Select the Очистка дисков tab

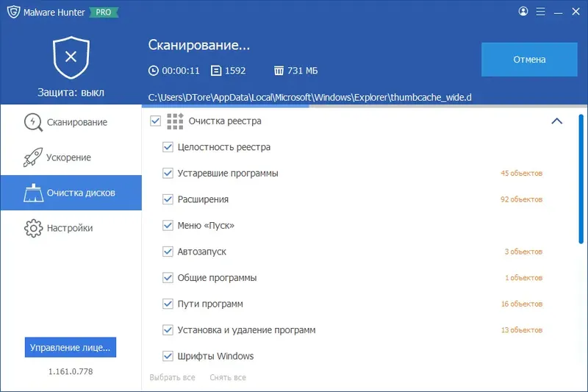tap(71, 193)
